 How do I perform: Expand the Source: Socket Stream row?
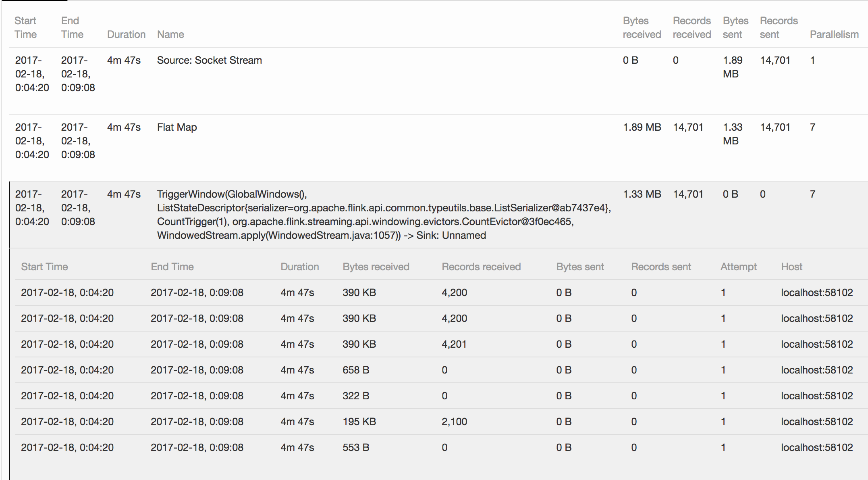tap(209, 61)
